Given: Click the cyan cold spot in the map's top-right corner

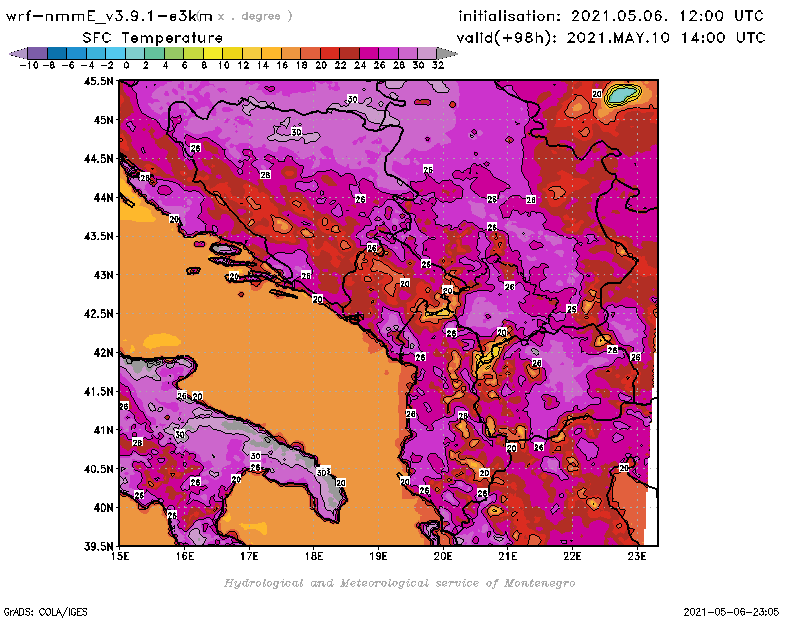Looking at the screenshot, I should pyautogui.click(x=623, y=94).
